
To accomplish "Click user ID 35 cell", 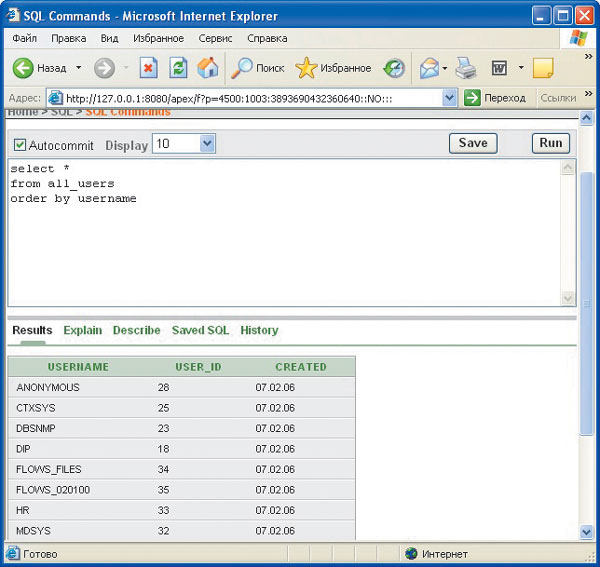I will [x=163, y=490].
